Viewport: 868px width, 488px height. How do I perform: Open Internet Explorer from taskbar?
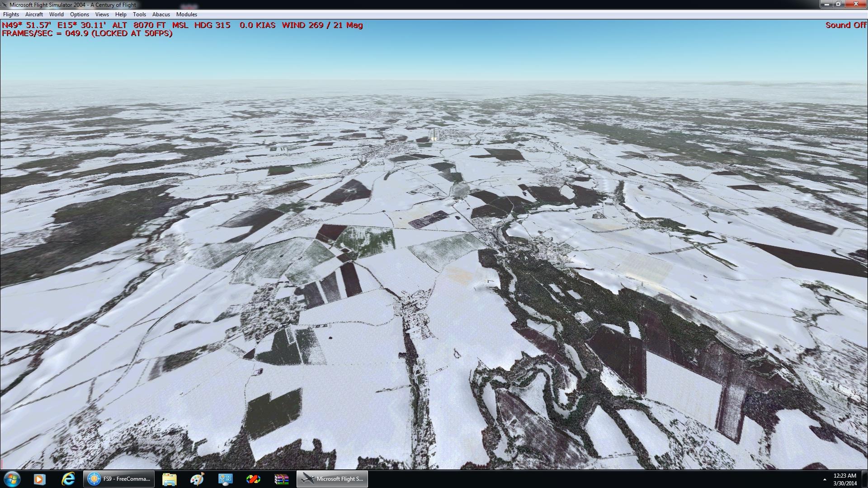click(x=68, y=479)
